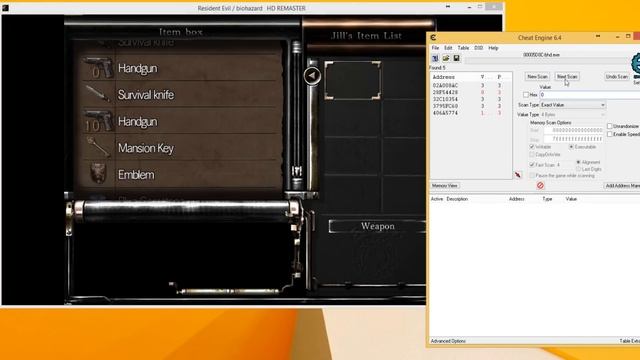The height and width of the screenshot is (360, 640).
Task: Open the Edit menu
Action: [448, 48]
